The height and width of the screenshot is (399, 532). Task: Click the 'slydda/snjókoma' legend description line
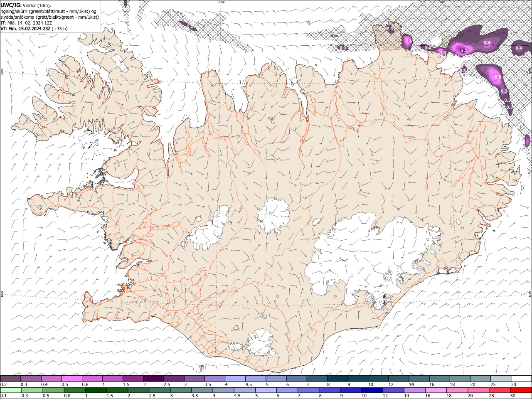[49, 17]
